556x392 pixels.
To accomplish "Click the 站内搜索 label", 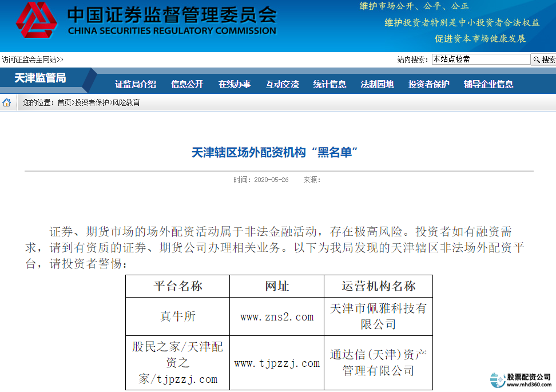I will tap(412, 60).
